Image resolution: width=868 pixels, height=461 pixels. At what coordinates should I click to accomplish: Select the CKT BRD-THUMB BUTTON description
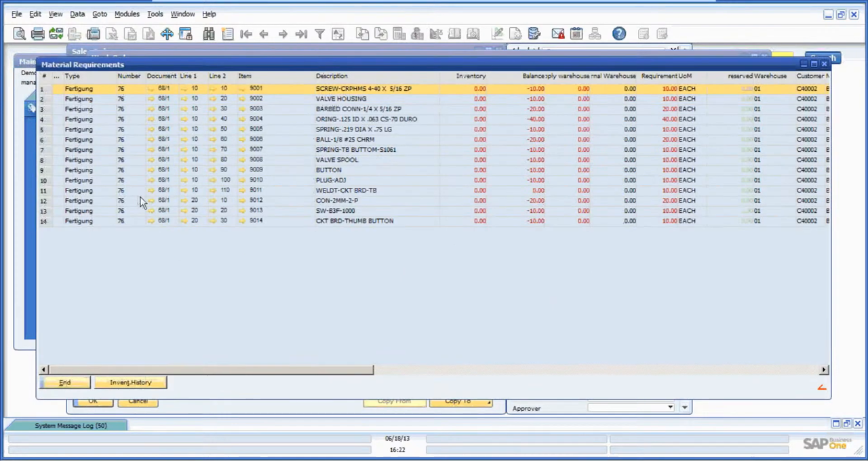(x=354, y=221)
